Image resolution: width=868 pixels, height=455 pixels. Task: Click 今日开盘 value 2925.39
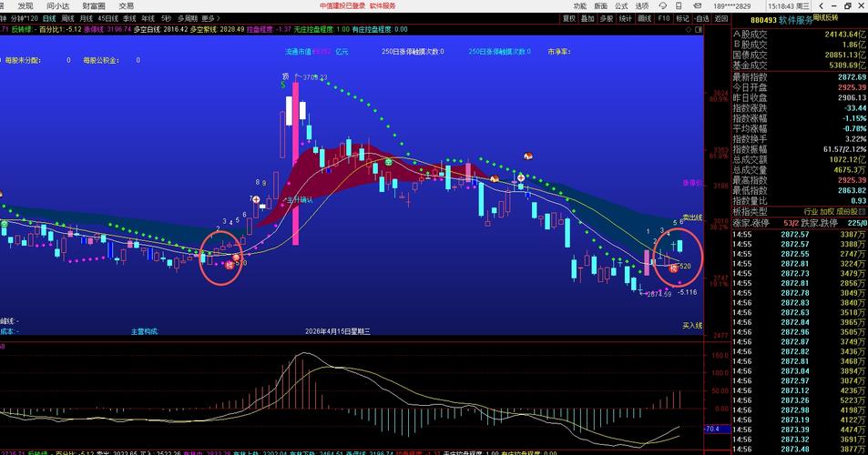852,87
